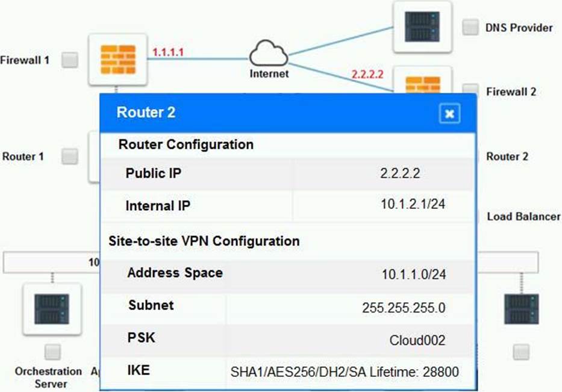
Task: Click the Router 1 label
Action: tap(23, 157)
